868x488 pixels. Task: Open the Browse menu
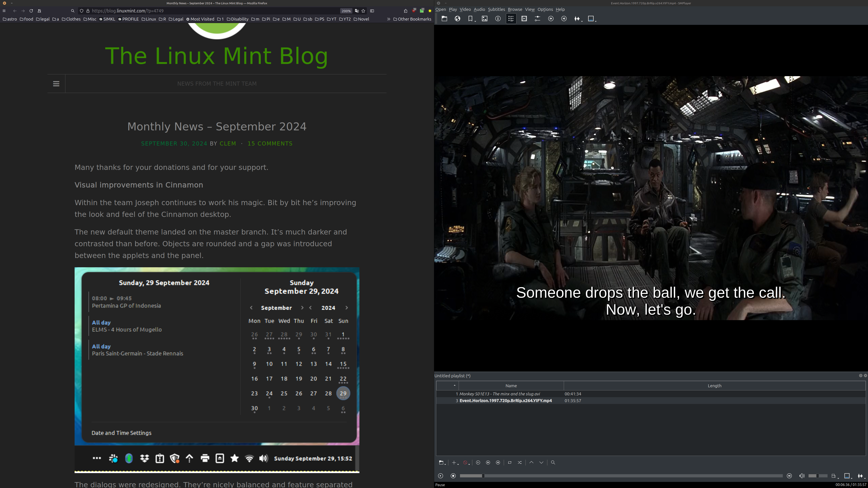point(515,9)
